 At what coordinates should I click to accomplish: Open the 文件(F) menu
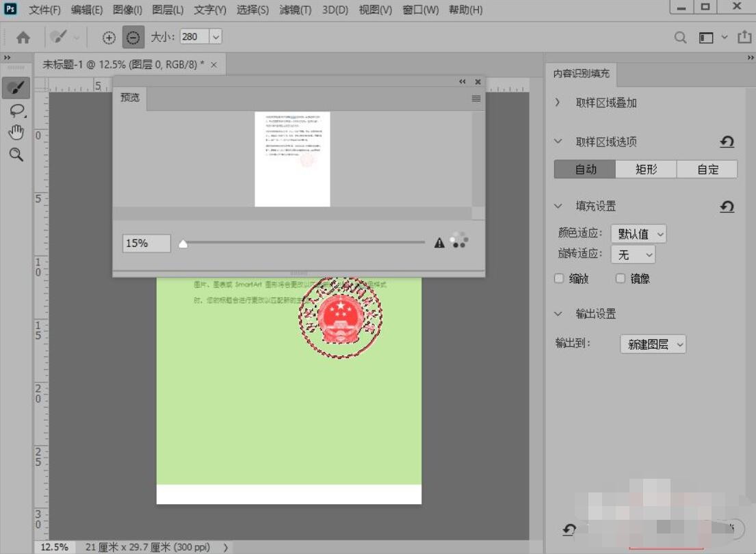point(45,10)
